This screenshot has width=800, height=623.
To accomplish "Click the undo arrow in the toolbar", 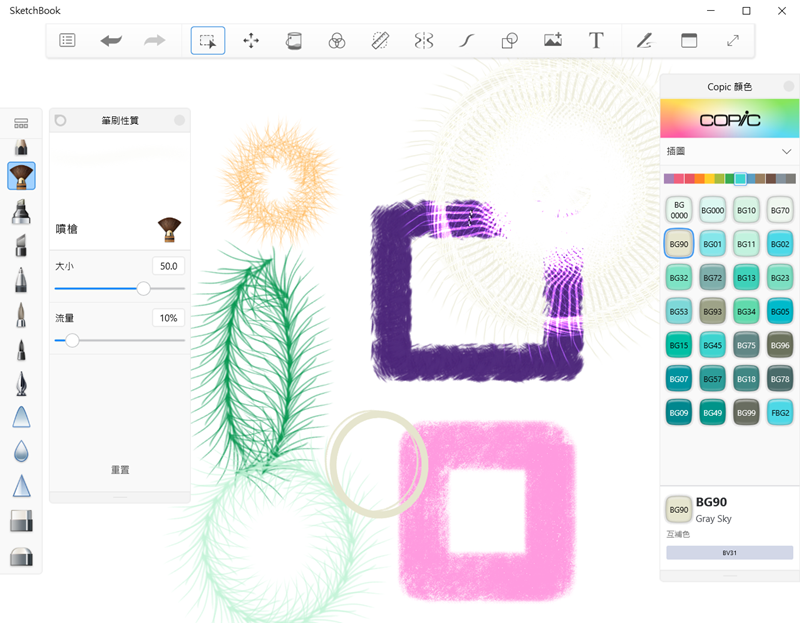I will (111, 41).
